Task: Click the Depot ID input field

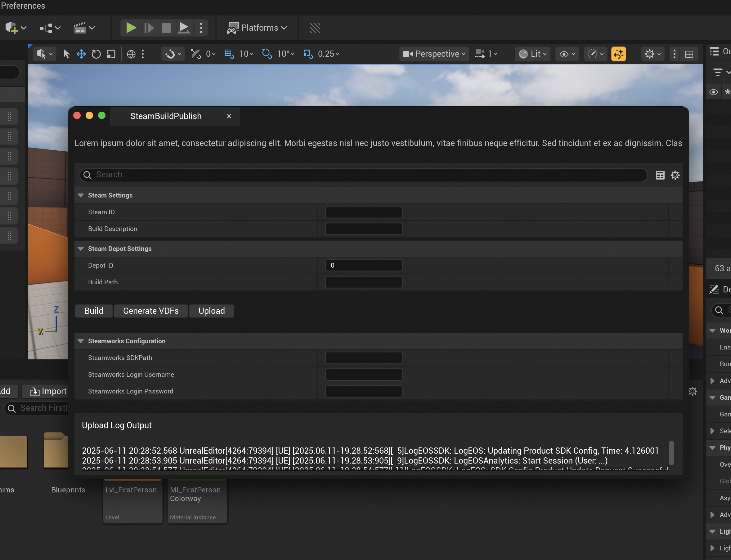Action: click(364, 265)
